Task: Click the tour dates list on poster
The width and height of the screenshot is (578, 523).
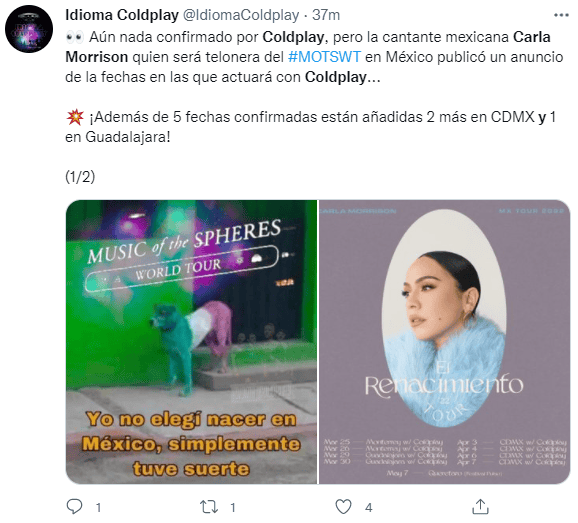Action: click(445, 457)
